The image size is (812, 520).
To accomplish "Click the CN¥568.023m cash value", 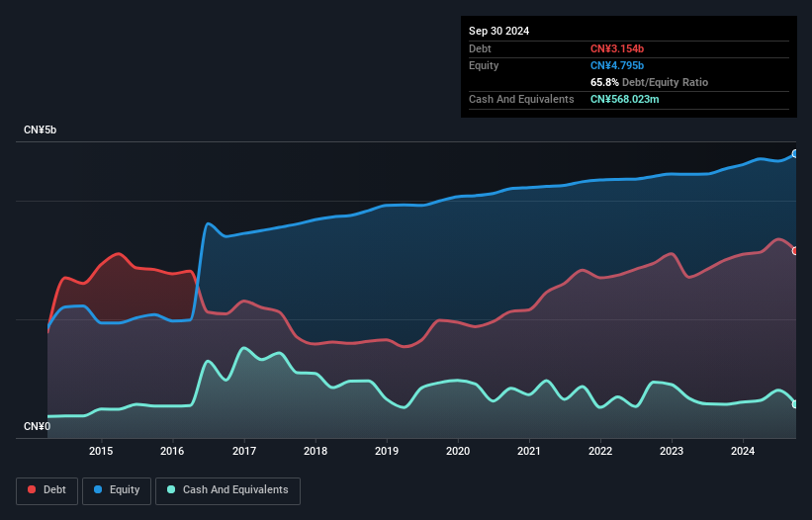I will pos(624,99).
